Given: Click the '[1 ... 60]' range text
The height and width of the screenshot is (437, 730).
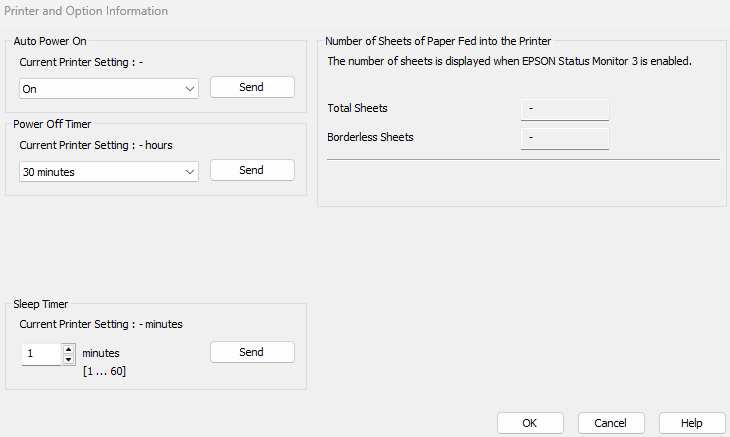Looking at the screenshot, I should coord(104,371).
